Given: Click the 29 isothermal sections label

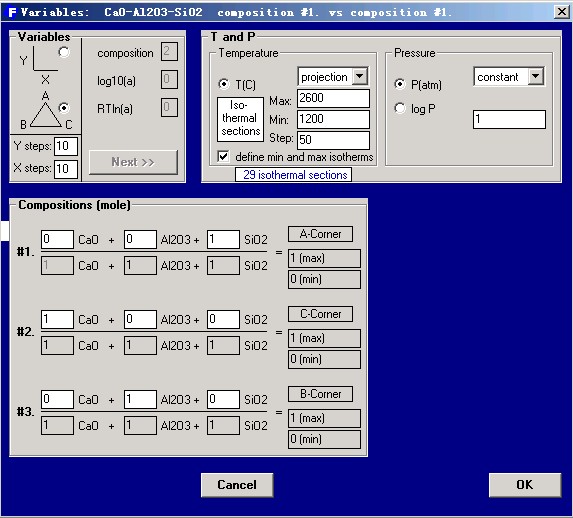Looking at the screenshot, I should click(x=293, y=175).
